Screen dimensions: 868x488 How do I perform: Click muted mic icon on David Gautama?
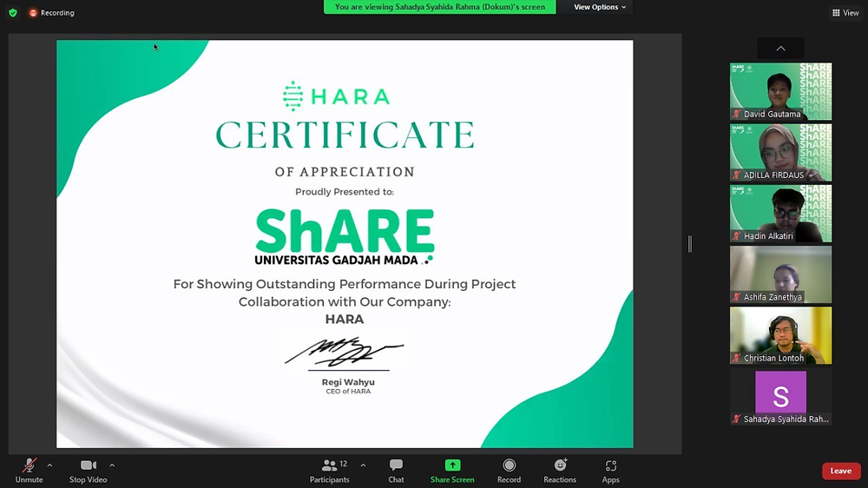tap(736, 114)
